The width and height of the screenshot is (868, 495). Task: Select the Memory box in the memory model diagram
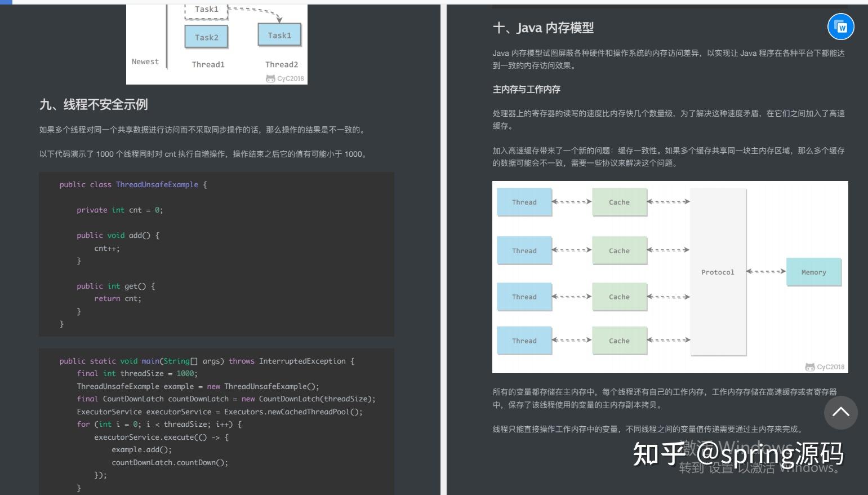(x=813, y=272)
